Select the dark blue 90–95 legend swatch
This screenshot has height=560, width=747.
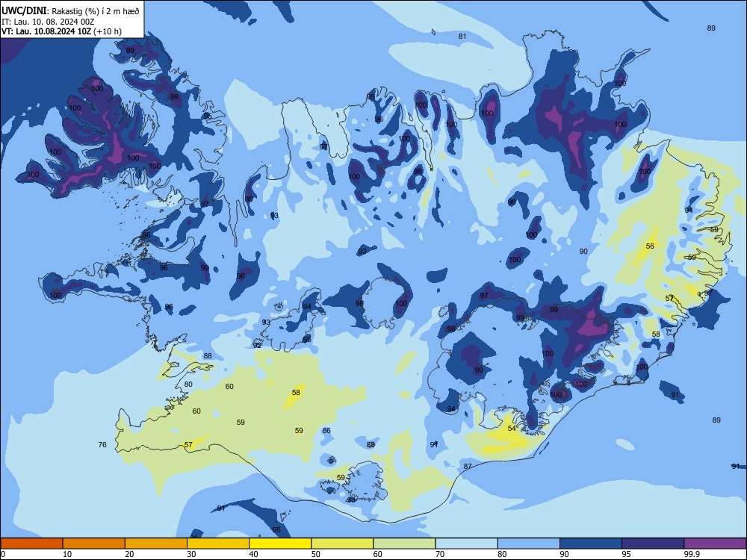(591, 544)
